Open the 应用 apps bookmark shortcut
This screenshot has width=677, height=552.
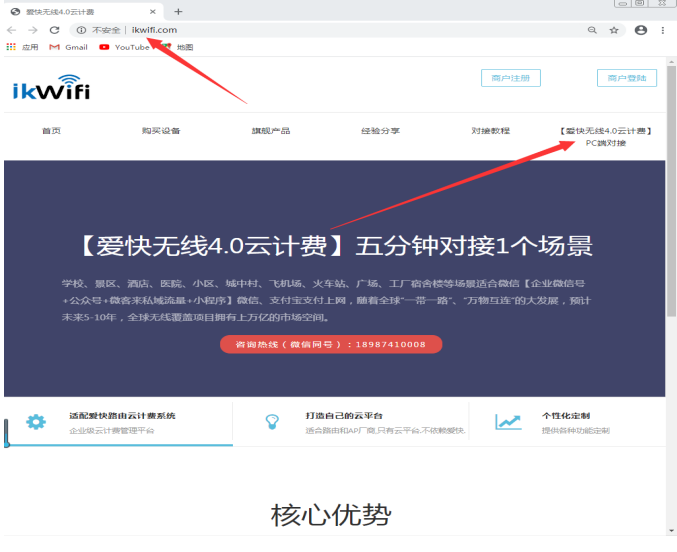[22, 47]
